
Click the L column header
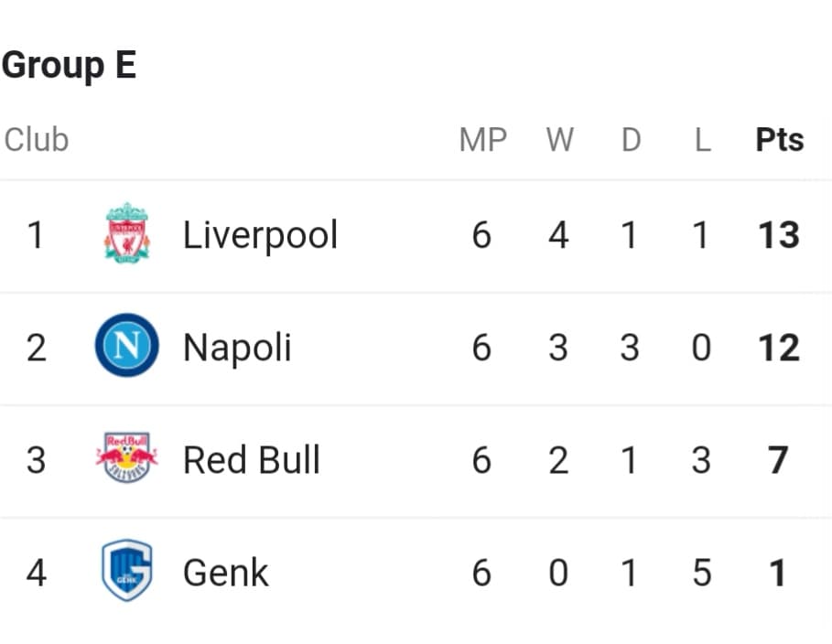(703, 140)
